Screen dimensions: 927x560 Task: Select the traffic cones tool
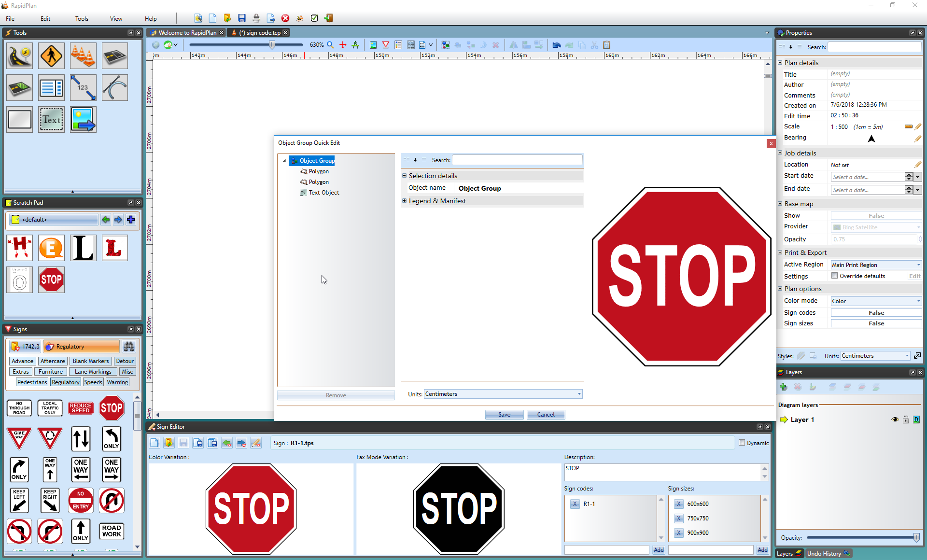[x=83, y=56]
